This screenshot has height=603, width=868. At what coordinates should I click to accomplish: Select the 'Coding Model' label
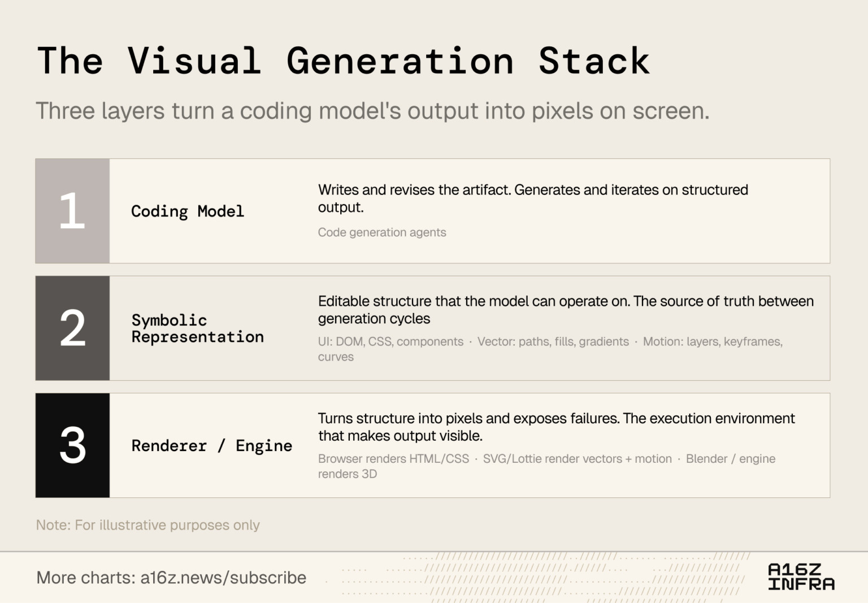tap(188, 211)
